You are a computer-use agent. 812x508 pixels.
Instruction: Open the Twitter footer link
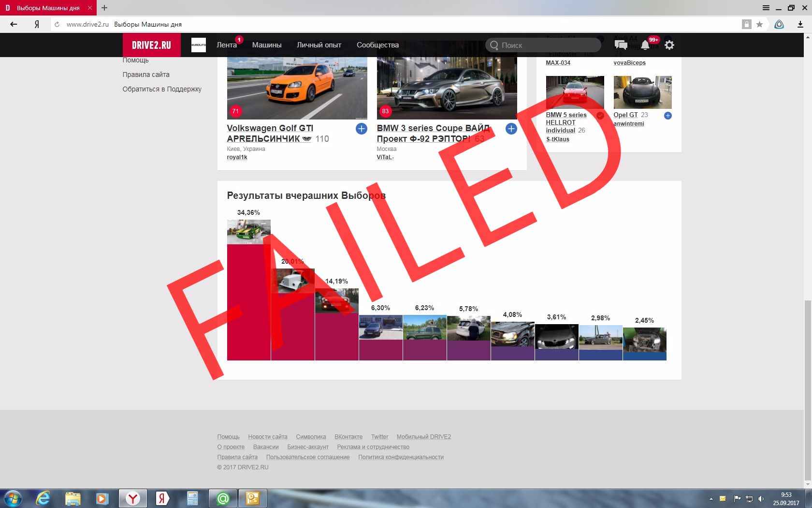coord(379,437)
